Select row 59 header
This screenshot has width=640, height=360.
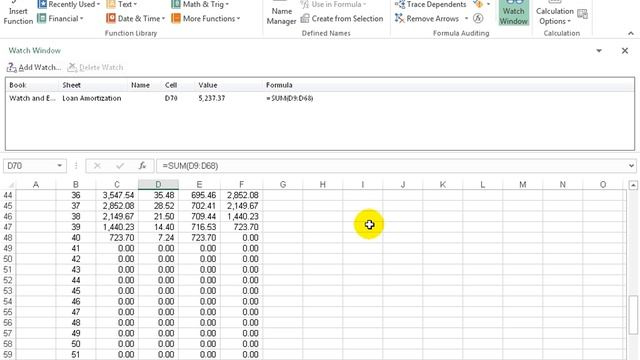8,354
